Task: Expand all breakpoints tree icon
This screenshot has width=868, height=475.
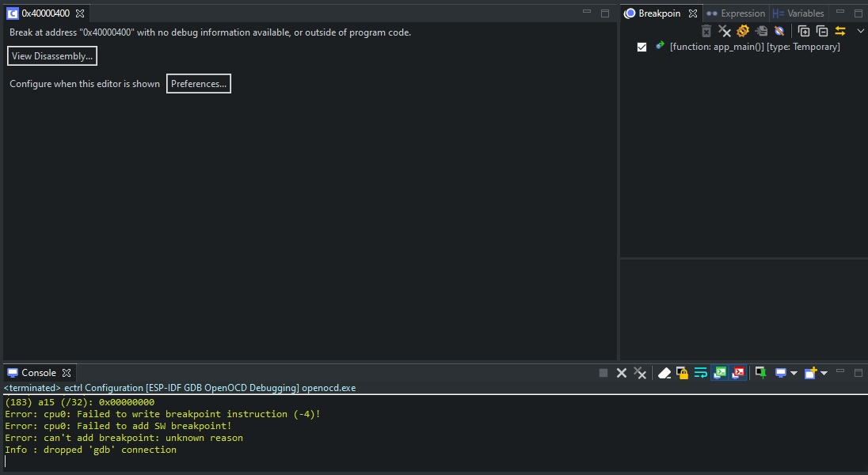Action: (x=804, y=31)
